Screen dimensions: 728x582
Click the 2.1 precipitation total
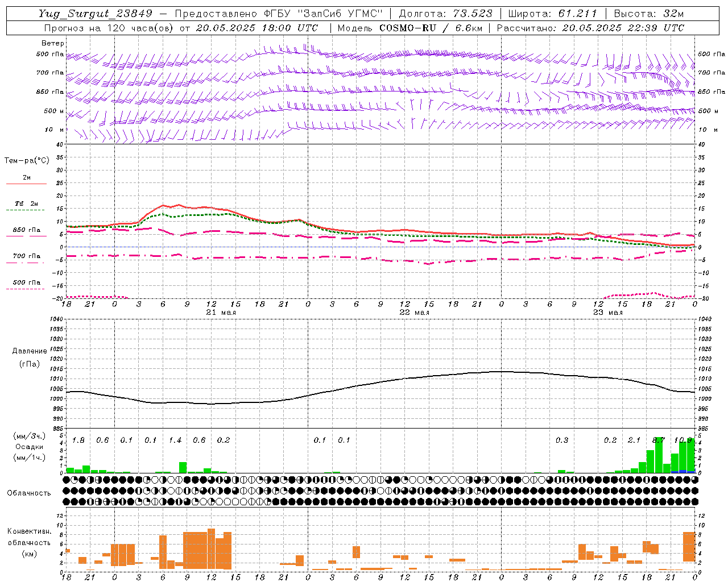tap(634, 440)
